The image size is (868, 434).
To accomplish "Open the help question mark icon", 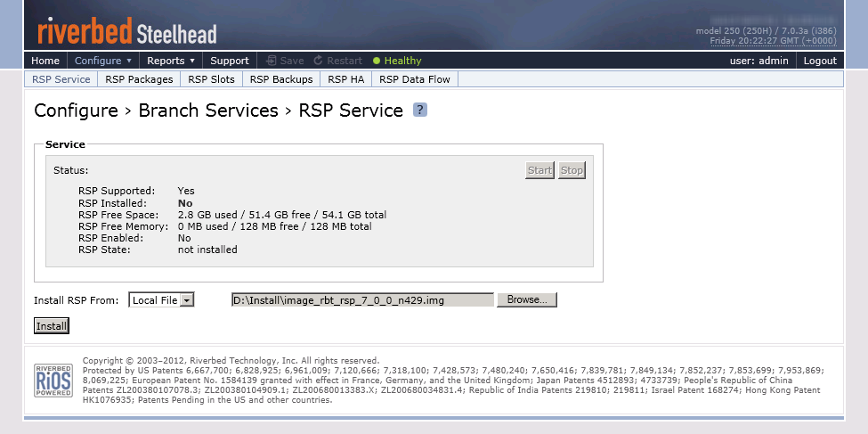I will coord(419,110).
